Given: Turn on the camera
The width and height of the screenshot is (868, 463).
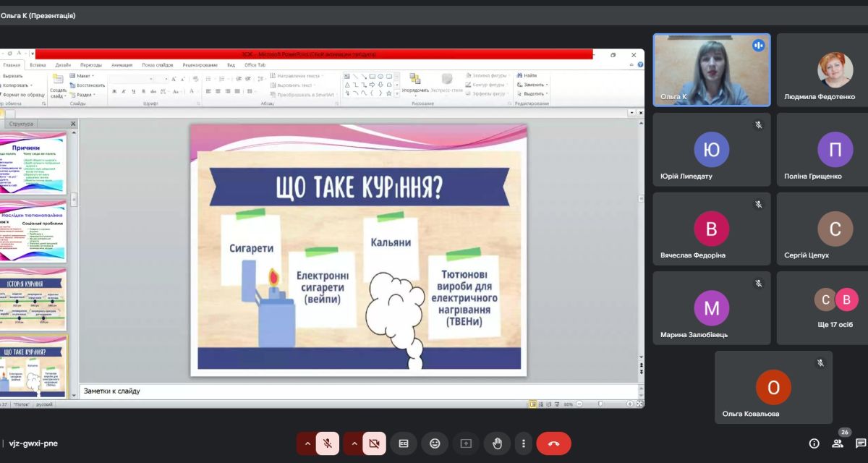Looking at the screenshot, I should coord(374,443).
